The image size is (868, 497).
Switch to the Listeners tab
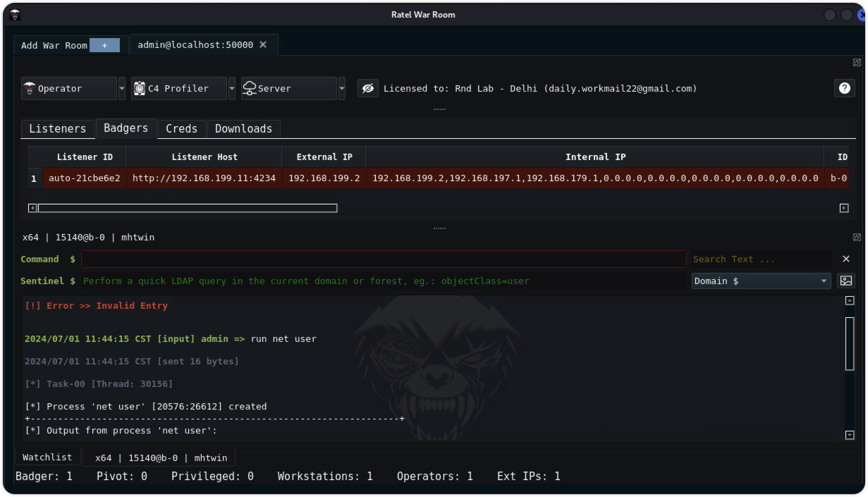click(x=58, y=129)
